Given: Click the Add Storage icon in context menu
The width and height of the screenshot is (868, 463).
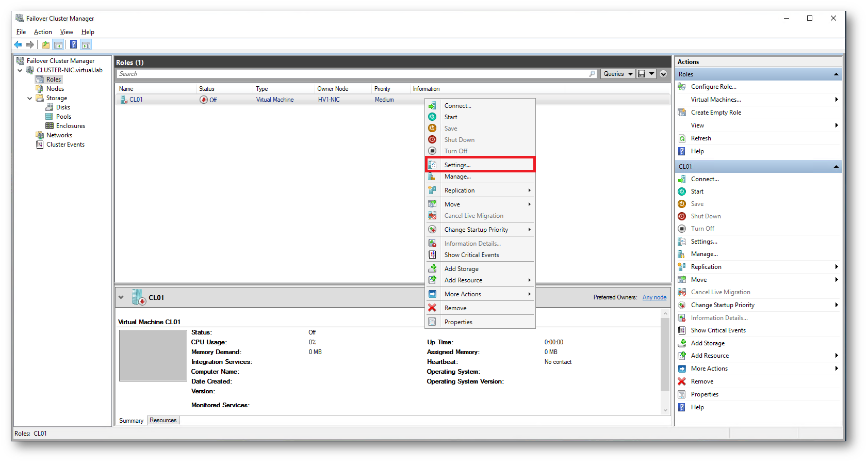Looking at the screenshot, I should tap(432, 269).
